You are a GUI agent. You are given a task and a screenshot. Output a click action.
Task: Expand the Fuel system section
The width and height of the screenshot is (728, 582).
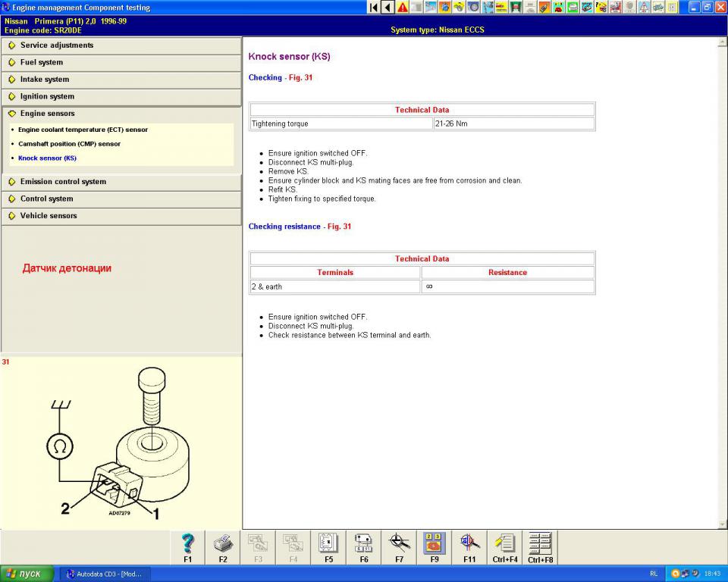[x=121, y=62]
